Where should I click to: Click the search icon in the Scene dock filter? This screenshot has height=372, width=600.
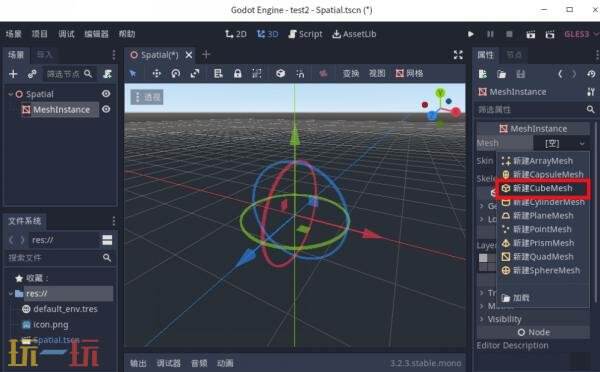pyautogui.click(x=88, y=73)
